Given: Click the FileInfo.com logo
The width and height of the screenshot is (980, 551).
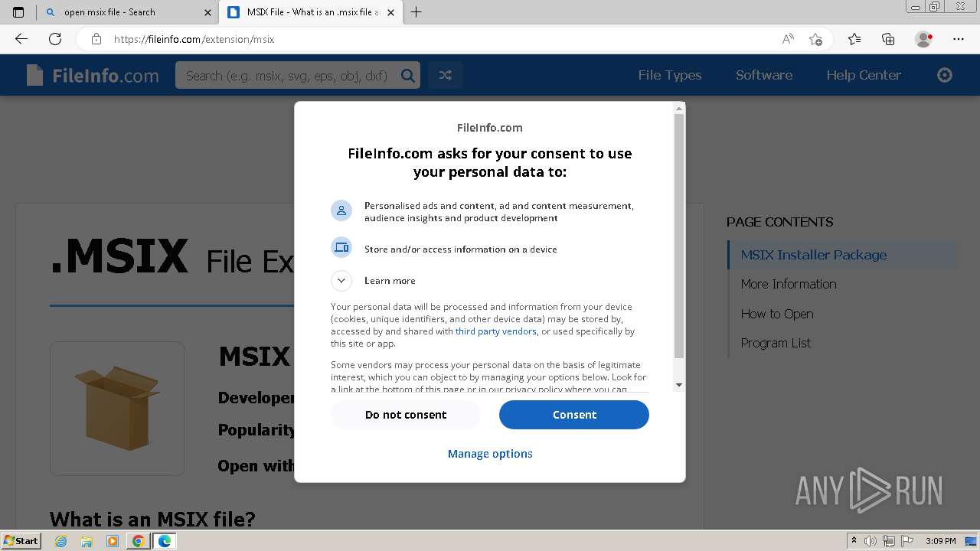Looking at the screenshot, I should 93,75.
